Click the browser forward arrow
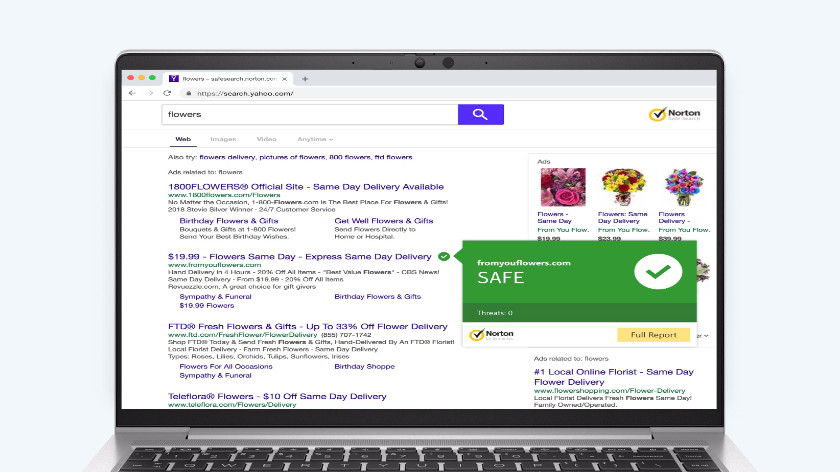Screen dimensions: 840x473 pyautogui.click(x=149, y=93)
